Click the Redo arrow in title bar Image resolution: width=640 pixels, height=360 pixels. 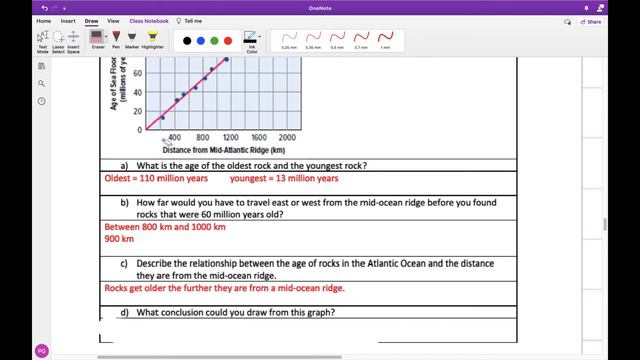coord(54,8)
